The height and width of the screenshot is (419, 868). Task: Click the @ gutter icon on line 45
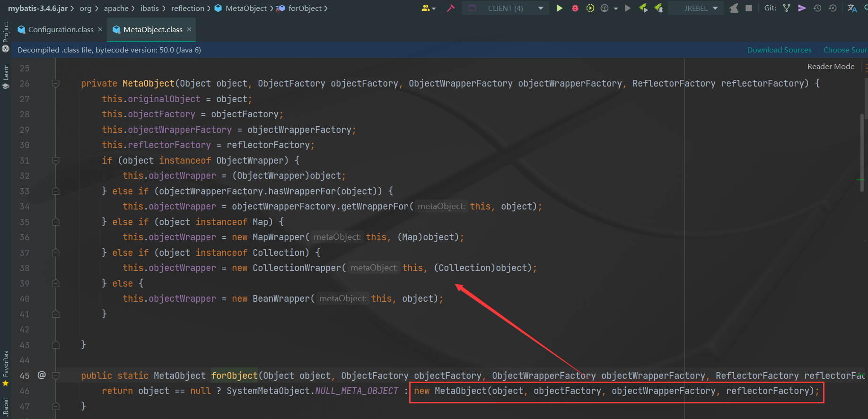pos(42,375)
